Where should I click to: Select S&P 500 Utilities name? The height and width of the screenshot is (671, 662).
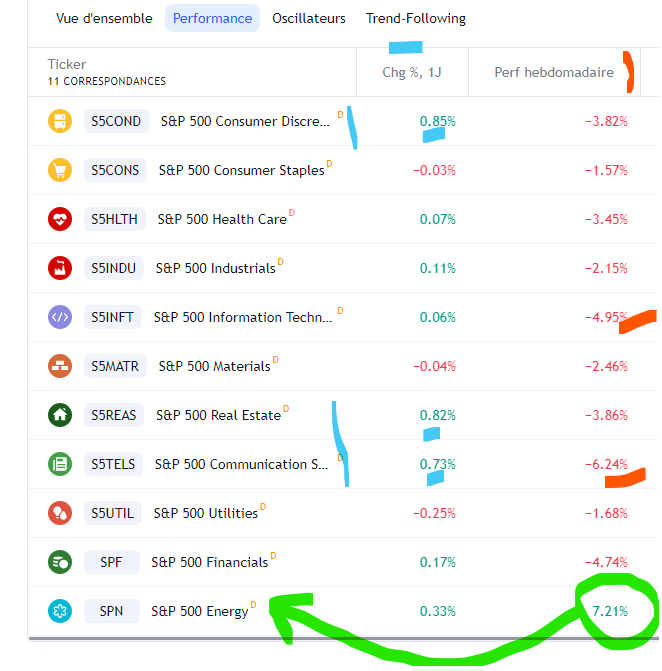(206, 514)
